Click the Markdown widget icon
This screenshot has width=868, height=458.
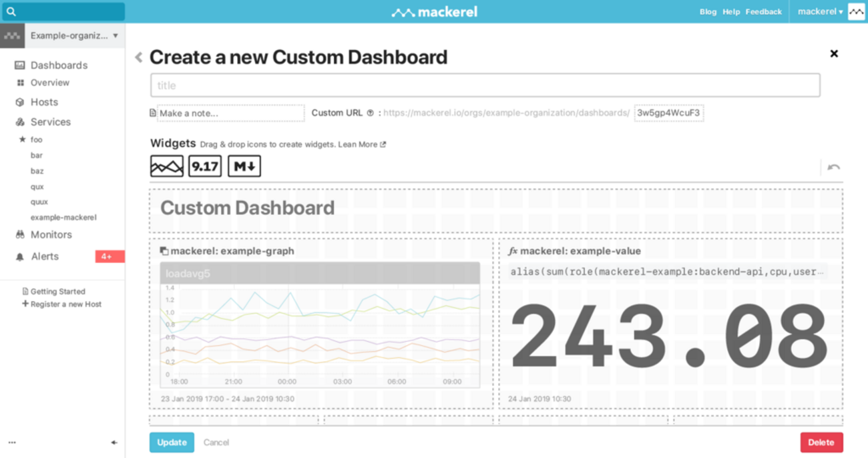244,166
